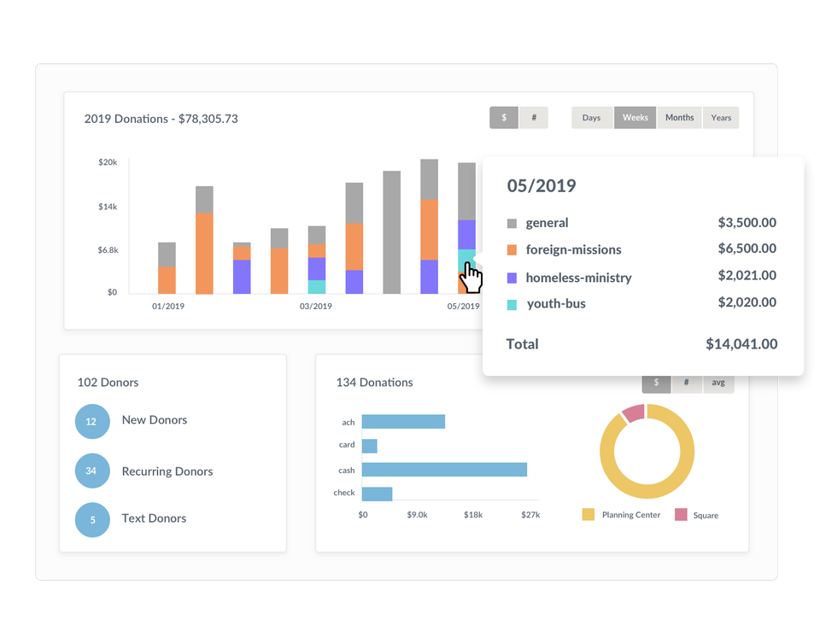Click the orange foreign-missions legend swatch
Viewport: 820px width, 644px height.
[512, 250]
